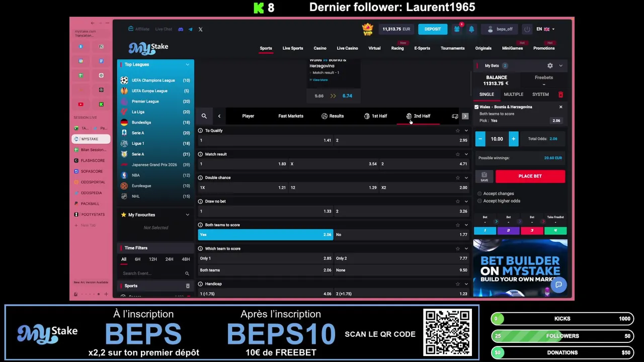The image size is (644, 362).
Task: Click the Save betslip icon
Action: pos(484,176)
